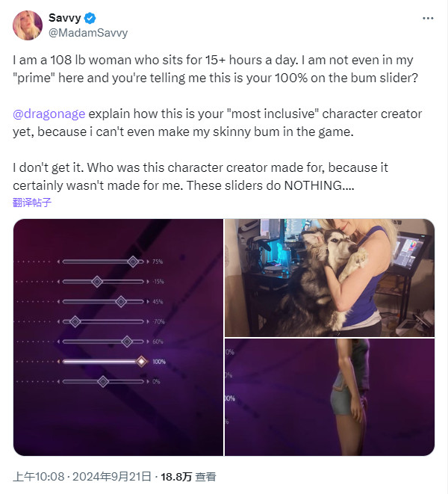
Task: Open the @dragonage mention link
Action: (49, 114)
